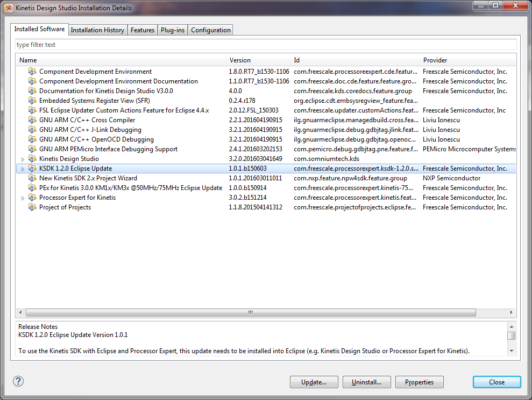This screenshot has height=400, width=532.
Task: Click icon beside FSL Eclipse Updater Custom Actions
Action: click(x=32, y=110)
